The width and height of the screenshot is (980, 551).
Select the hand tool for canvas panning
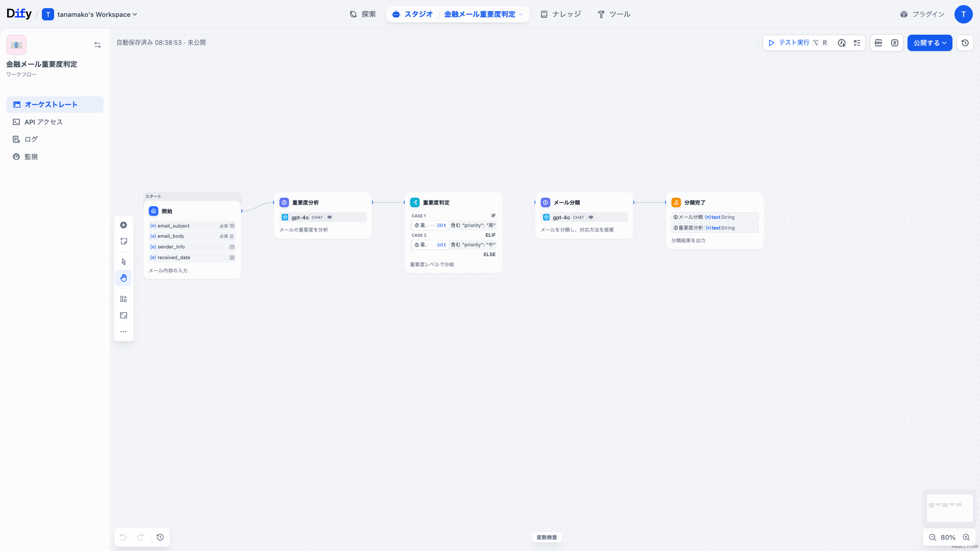point(123,278)
